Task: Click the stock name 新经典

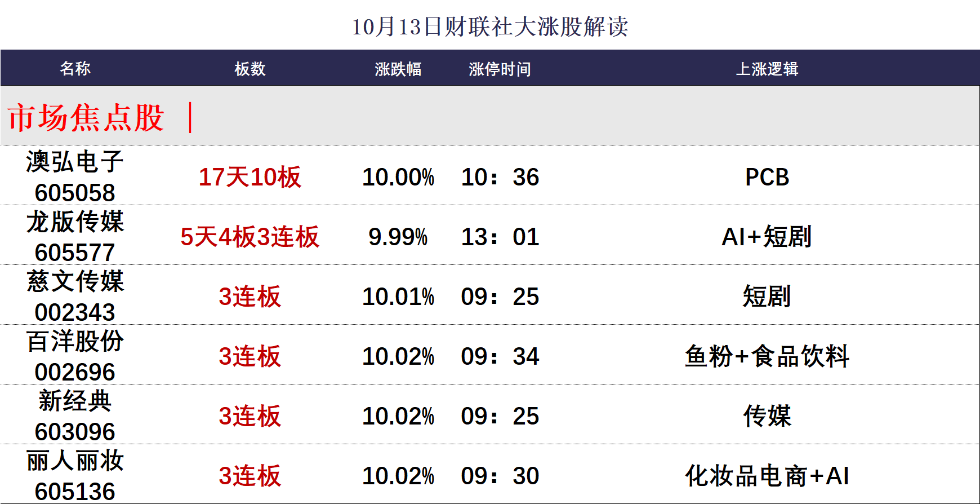Action: [x=75, y=401]
